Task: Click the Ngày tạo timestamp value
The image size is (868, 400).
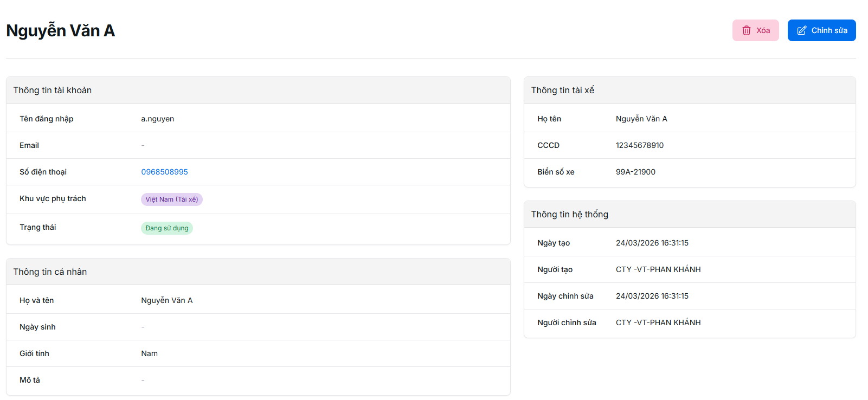Action: point(652,243)
